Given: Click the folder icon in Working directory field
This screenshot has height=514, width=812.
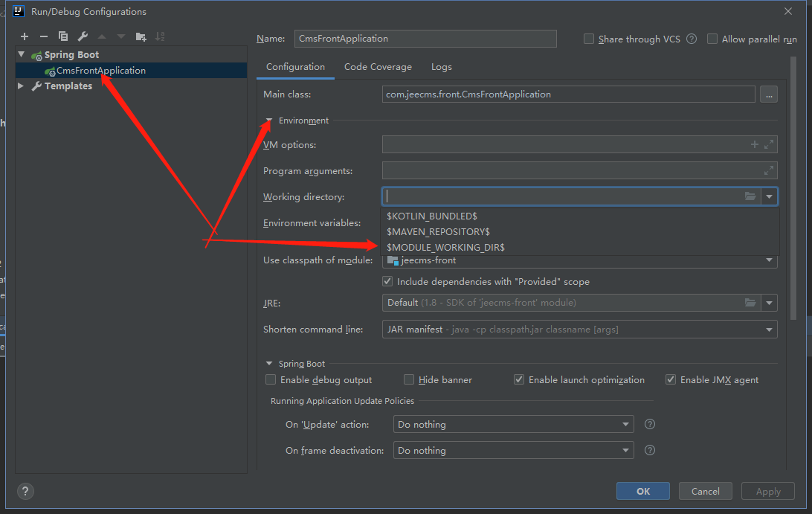Looking at the screenshot, I should (750, 196).
